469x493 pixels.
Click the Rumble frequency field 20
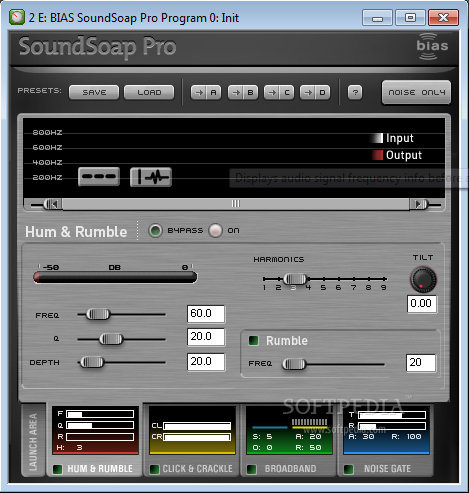click(x=421, y=363)
